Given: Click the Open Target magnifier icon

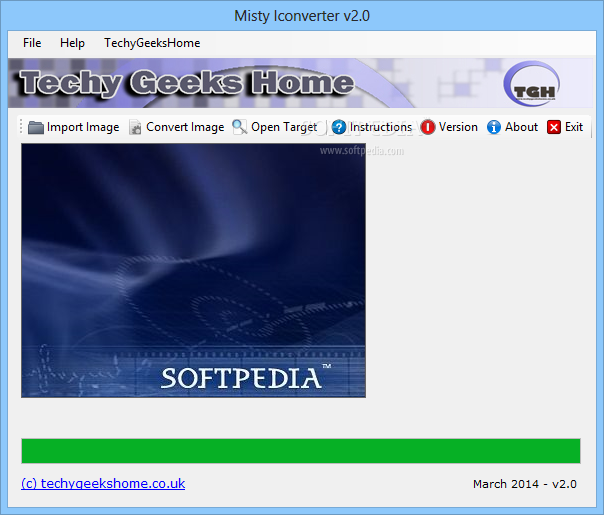Looking at the screenshot, I should tap(240, 127).
